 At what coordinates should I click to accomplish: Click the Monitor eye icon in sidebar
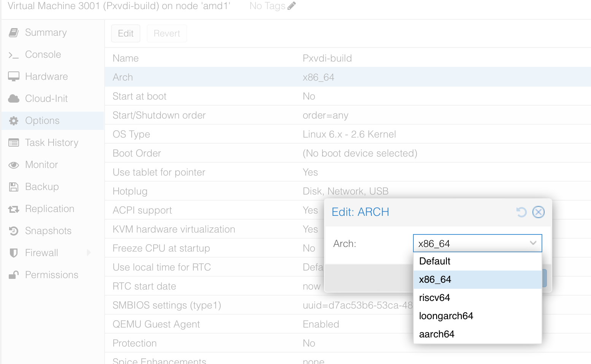14,165
